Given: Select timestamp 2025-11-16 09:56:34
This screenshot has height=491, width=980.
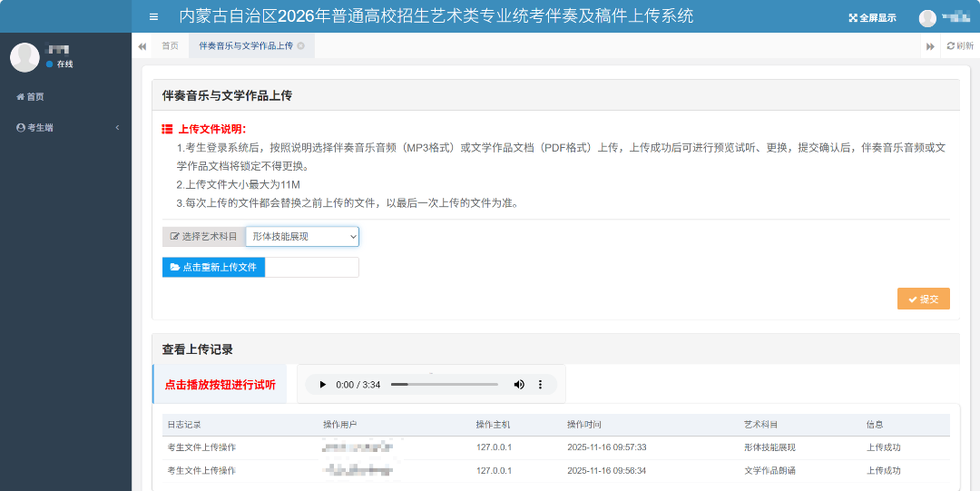Looking at the screenshot, I should click(607, 471).
